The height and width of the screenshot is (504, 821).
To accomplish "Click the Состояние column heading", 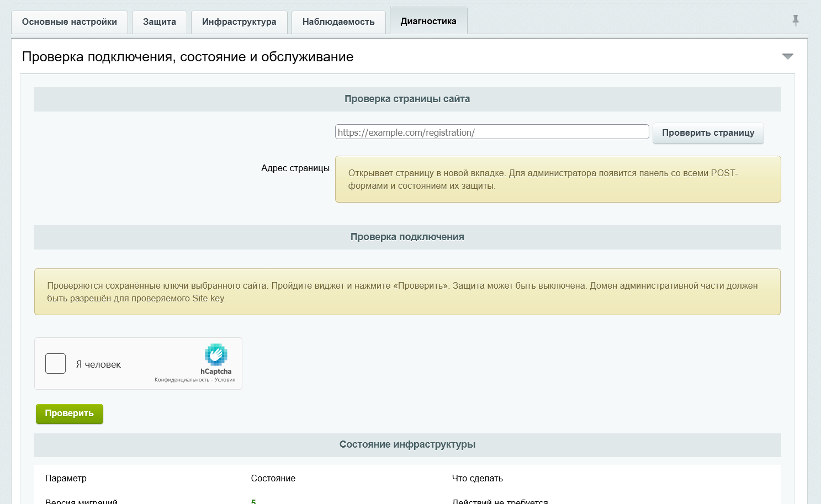I will pyautogui.click(x=273, y=479).
